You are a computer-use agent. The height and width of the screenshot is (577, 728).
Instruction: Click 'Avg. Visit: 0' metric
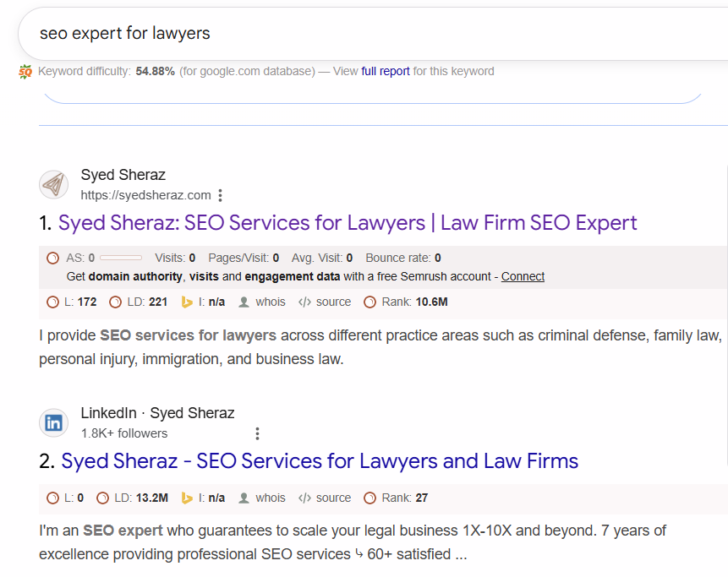(x=322, y=258)
